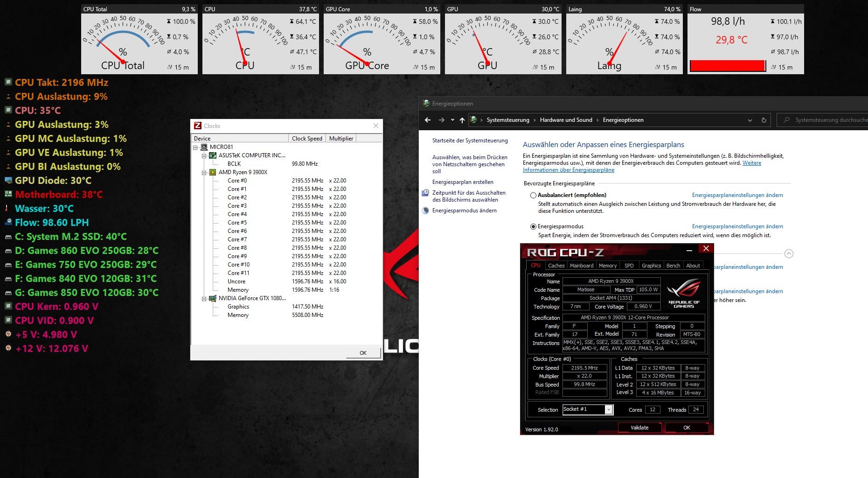
Task: Click the icon next to Flow 98.60 LPH
Action: point(8,222)
